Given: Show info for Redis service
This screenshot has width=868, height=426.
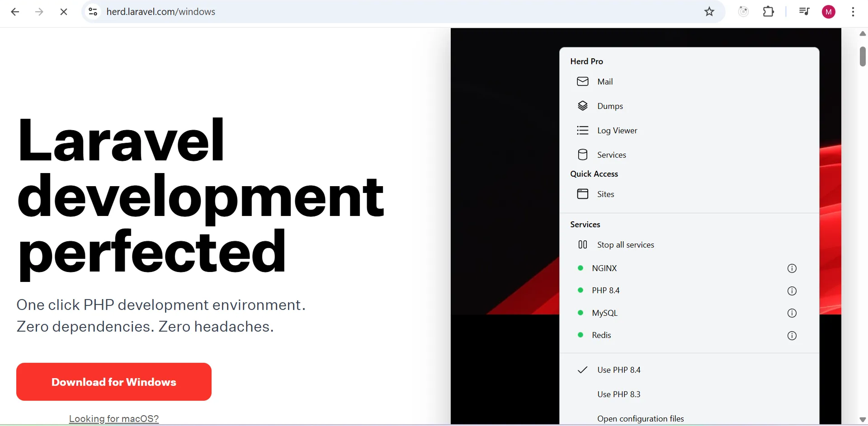Looking at the screenshot, I should [792, 336].
